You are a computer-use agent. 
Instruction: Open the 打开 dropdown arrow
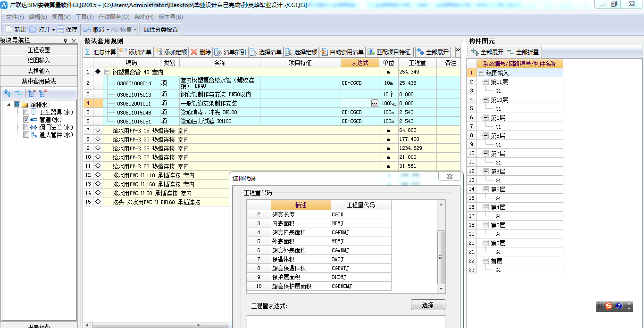(53, 30)
